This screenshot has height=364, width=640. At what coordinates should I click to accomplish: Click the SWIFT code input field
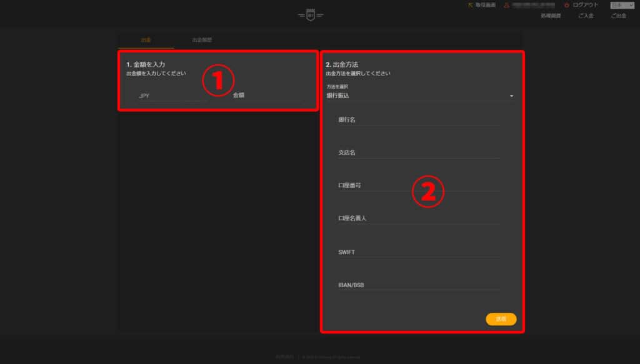click(419, 252)
